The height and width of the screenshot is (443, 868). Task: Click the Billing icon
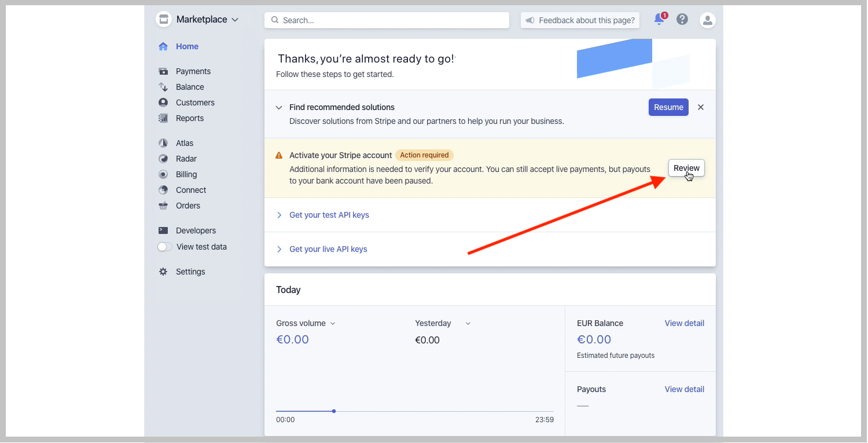click(163, 174)
